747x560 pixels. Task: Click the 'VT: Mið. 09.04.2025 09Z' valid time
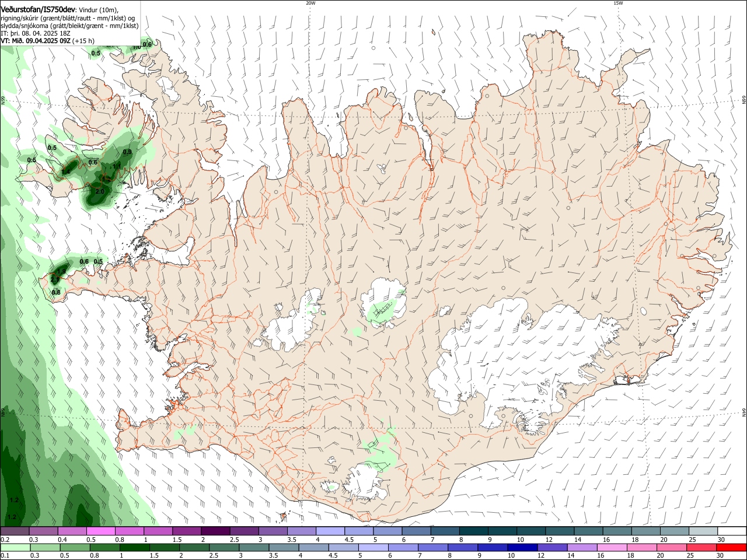[x=36, y=41]
